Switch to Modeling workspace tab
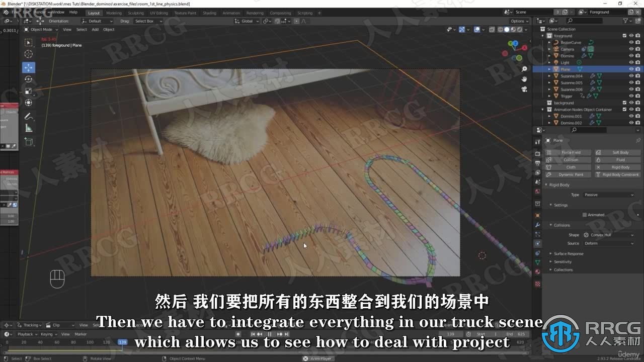This screenshot has width=644, height=362. [114, 13]
